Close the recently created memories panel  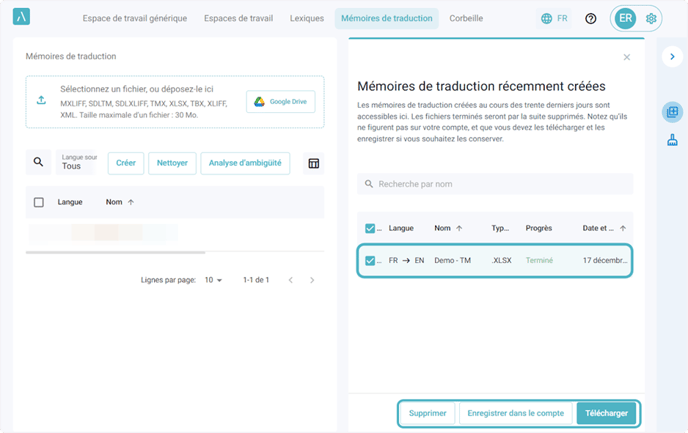627,57
